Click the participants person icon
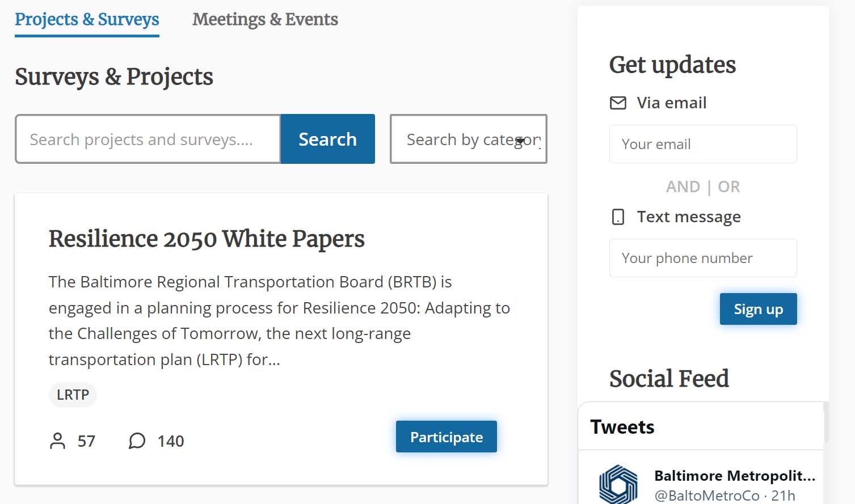855x504 pixels. coord(57,441)
